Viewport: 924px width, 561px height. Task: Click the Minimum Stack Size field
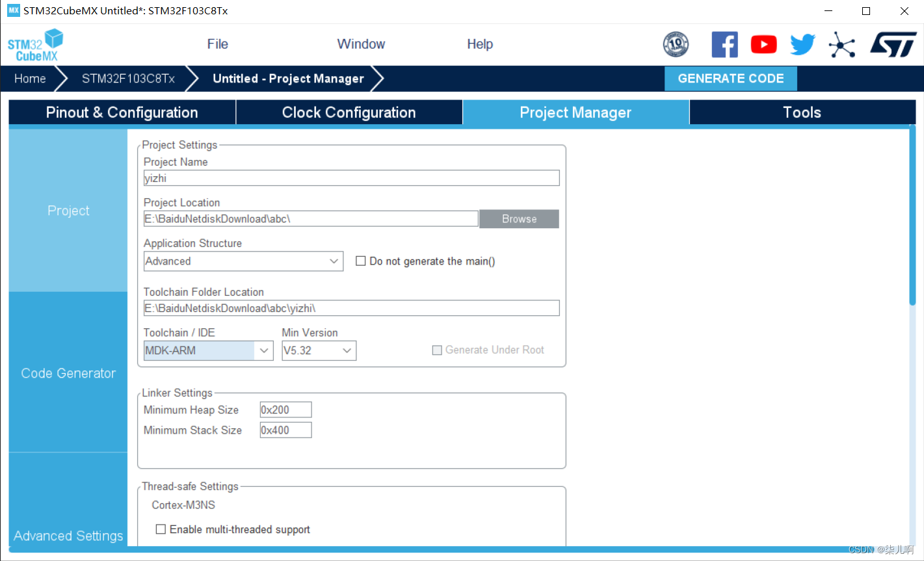coord(285,430)
